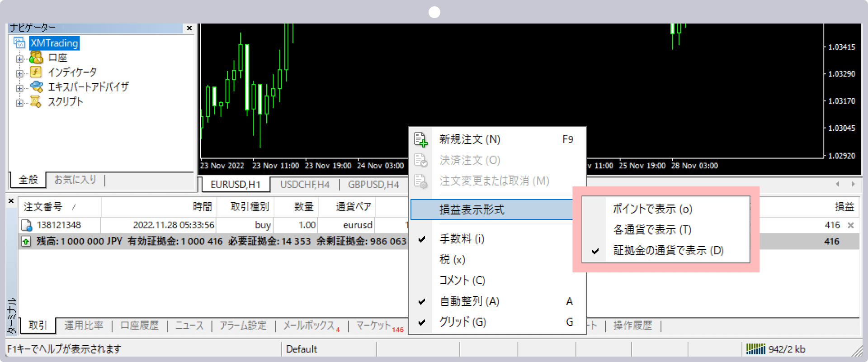
Task: Switch to GBPUSD,H4 chart tab
Action: pos(373,185)
